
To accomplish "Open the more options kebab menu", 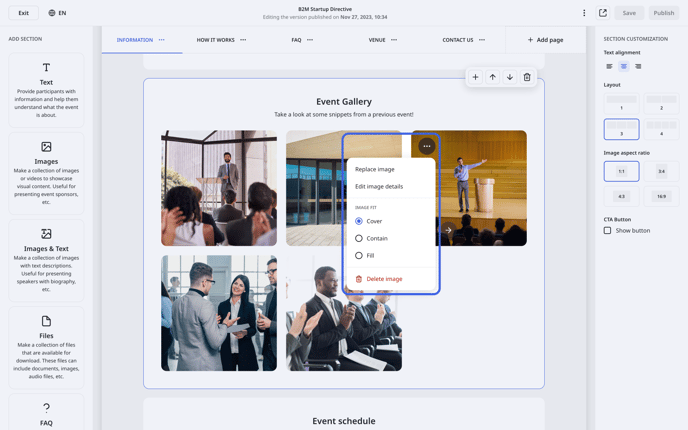I will [x=584, y=13].
